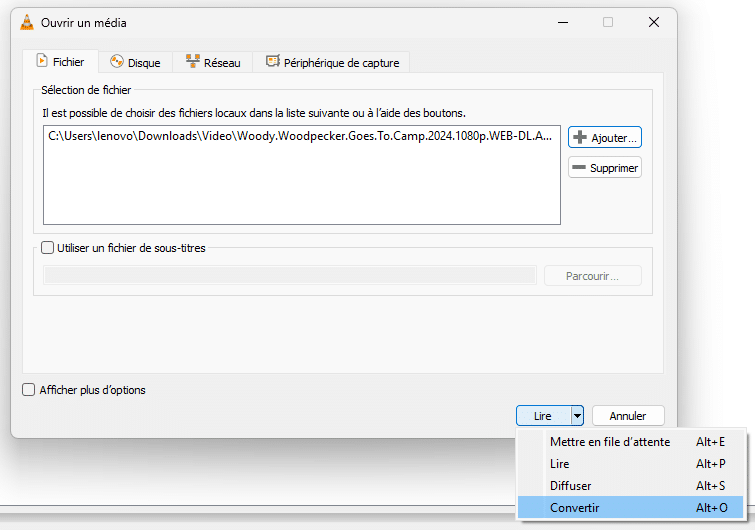
Task: Click the network icon beside Réseau
Action: click(x=192, y=62)
